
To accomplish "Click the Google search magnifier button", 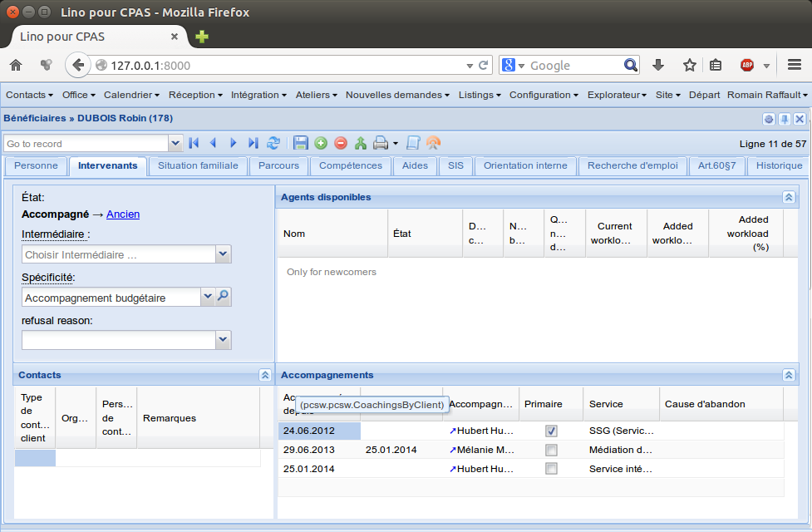I will coord(631,66).
